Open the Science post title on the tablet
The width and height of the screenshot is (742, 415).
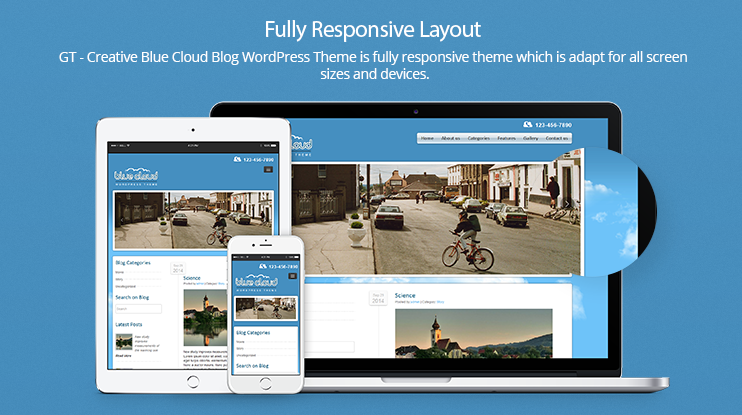192,278
